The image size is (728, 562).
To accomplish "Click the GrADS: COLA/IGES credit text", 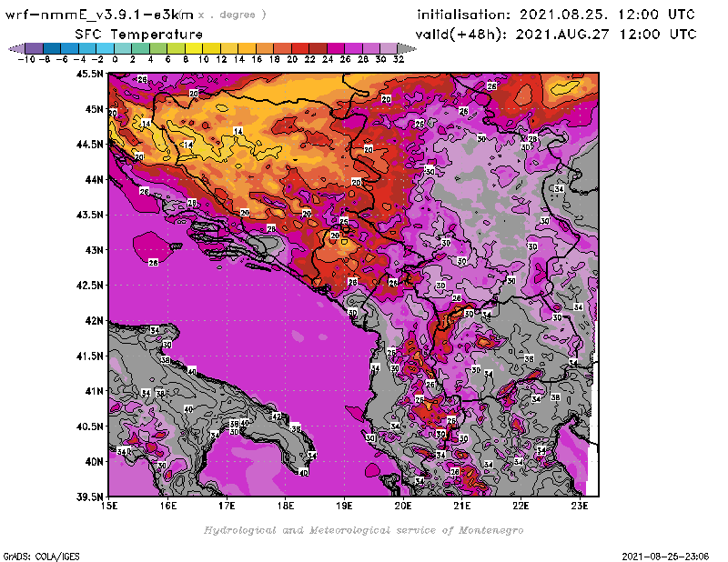I will [x=41, y=557].
